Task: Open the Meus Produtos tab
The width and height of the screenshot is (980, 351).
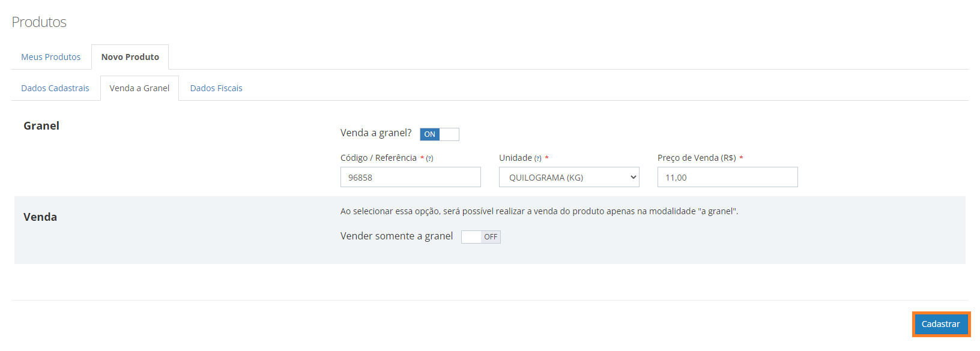Action: tap(50, 57)
